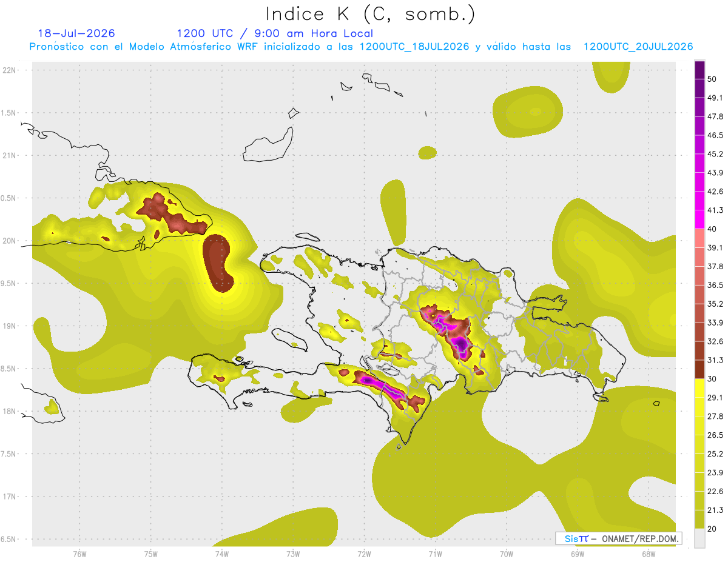Click the '43.9' color scale value
Image resolution: width=728 pixels, height=562 pixels.
715,173
